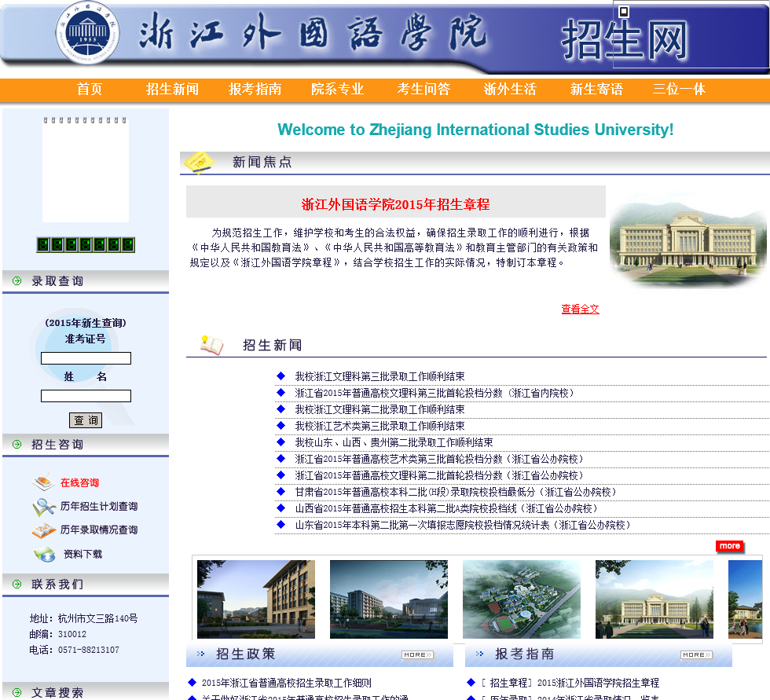This screenshot has height=700, width=770.
Task: Click the 资料下载 globe icon
Action: (x=45, y=554)
